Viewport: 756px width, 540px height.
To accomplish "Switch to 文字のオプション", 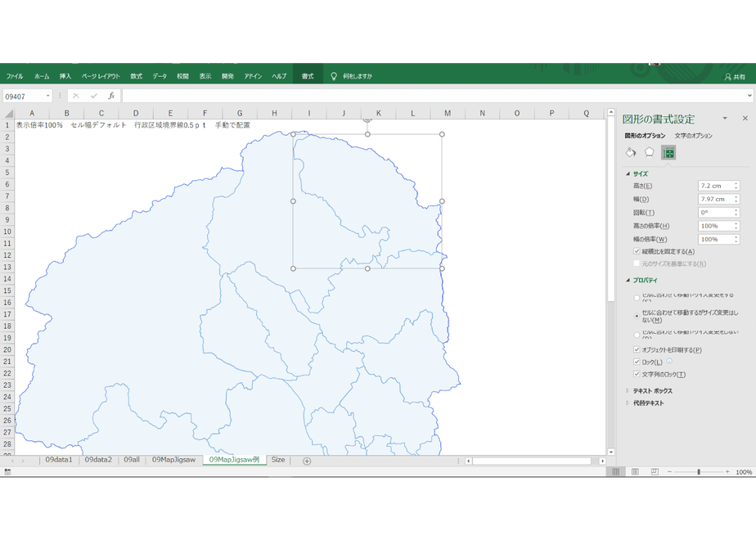I will [693, 136].
